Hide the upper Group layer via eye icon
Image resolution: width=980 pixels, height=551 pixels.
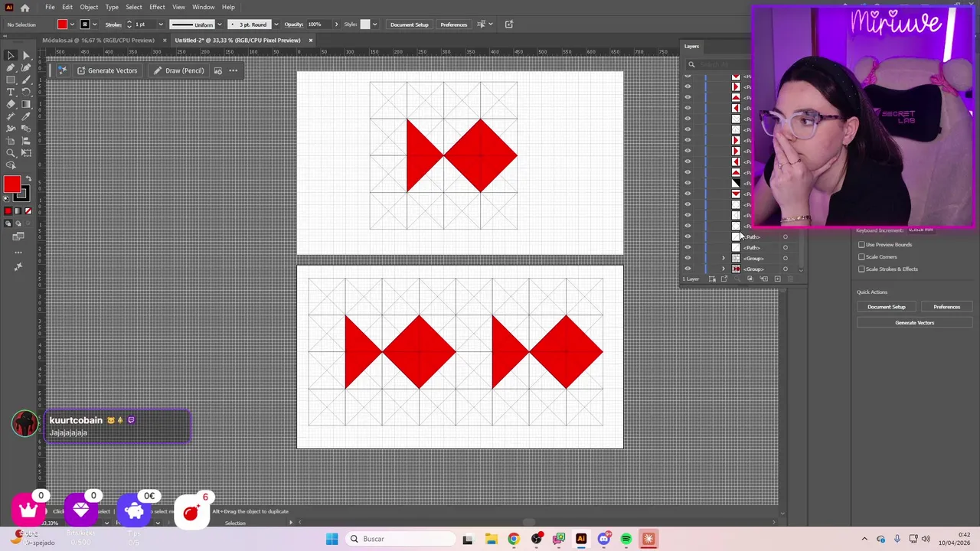click(x=688, y=258)
